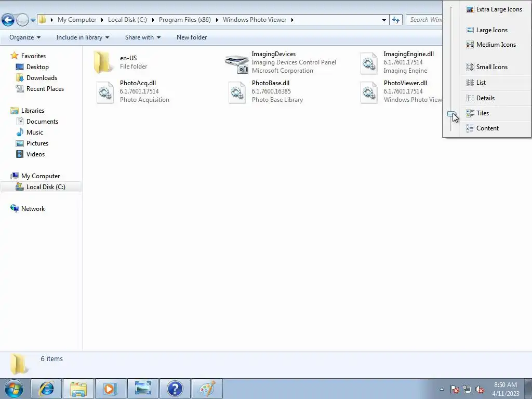The height and width of the screenshot is (399, 532).
Task: Go to Local Disk (C:) in breadcrumb
Action: click(128, 20)
